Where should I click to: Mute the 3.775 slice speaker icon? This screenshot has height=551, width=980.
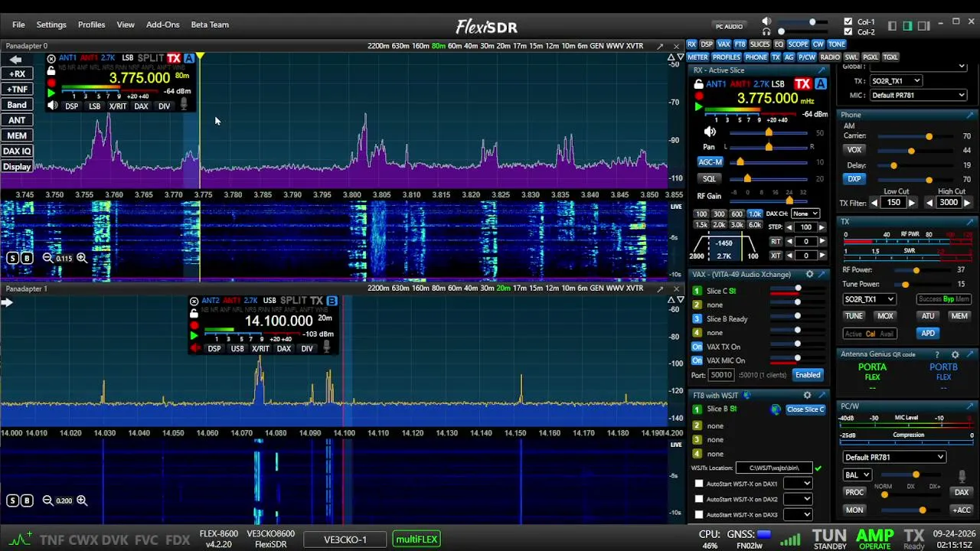(x=52, y=106)
